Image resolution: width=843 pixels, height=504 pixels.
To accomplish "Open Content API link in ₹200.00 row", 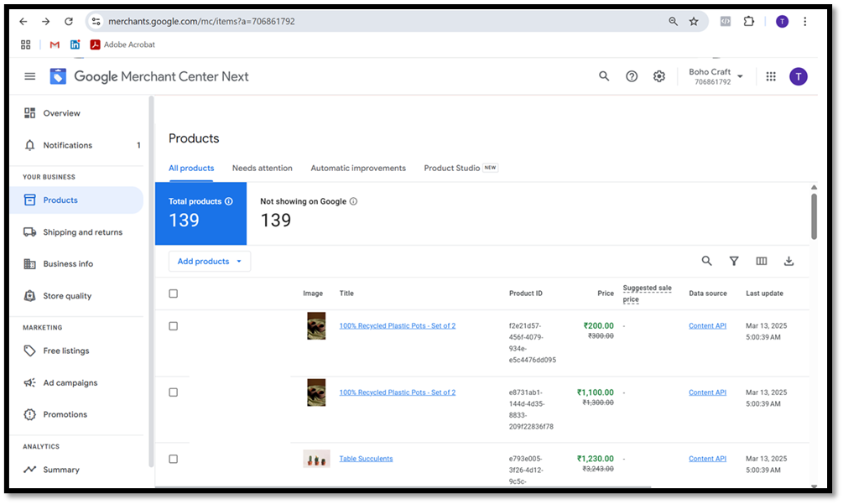I will (707, 325).
